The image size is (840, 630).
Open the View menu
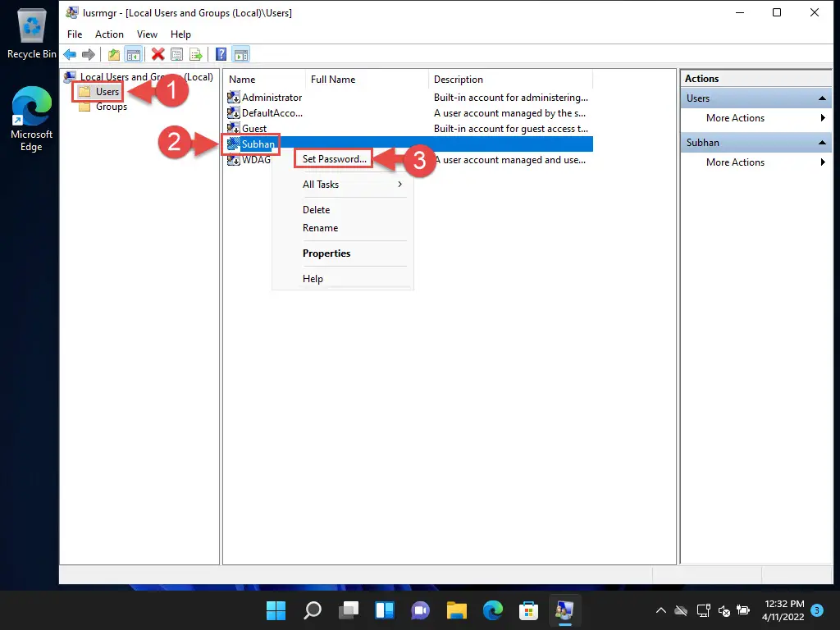(x=147, y=34)
